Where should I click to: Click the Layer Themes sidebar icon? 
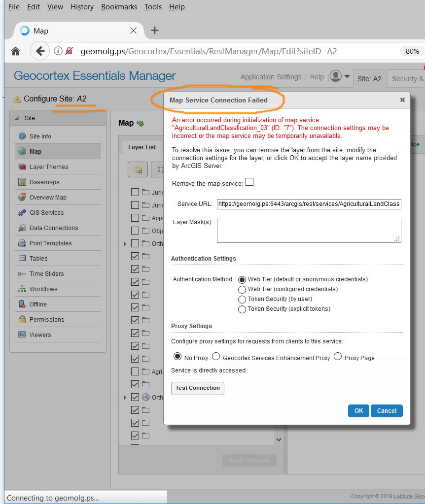click(22, 167)
